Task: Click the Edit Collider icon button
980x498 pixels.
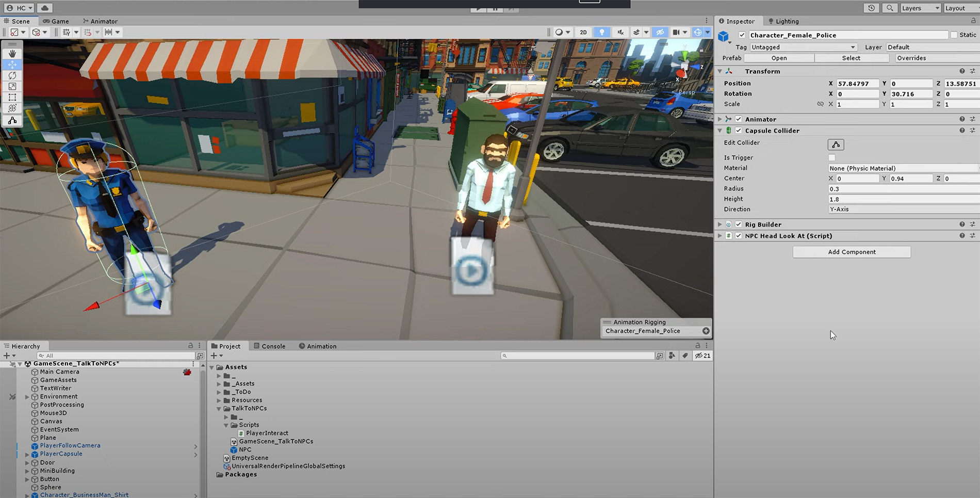Action: [x=836, y=144]
